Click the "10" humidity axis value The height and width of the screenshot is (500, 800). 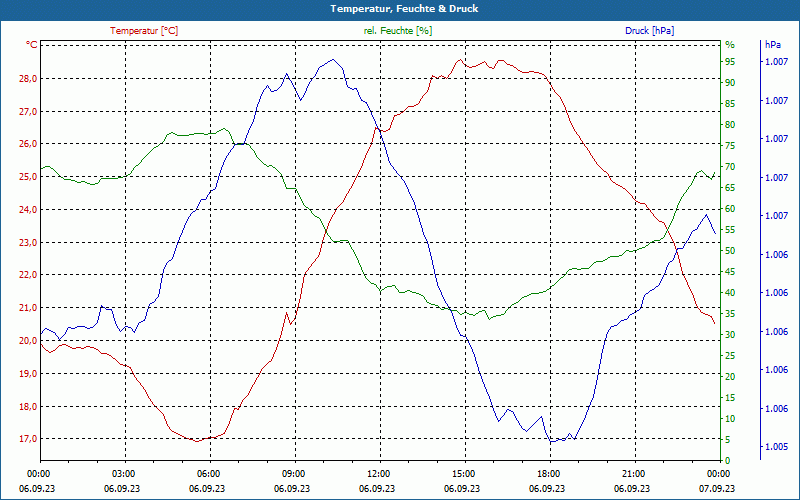(731, 419)
